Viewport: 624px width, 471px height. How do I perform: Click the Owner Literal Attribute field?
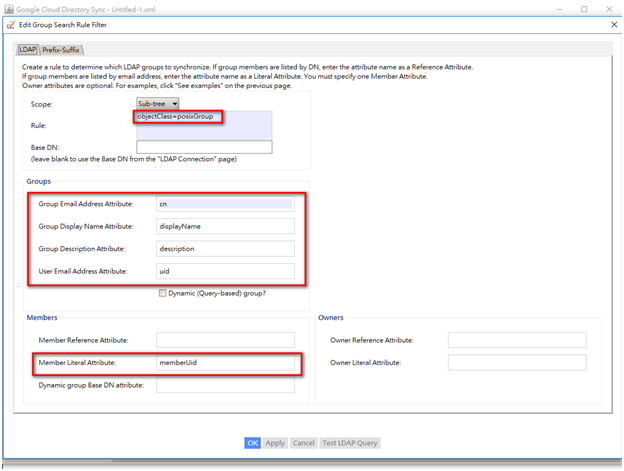pyautogui.click(x=516, y=363)
